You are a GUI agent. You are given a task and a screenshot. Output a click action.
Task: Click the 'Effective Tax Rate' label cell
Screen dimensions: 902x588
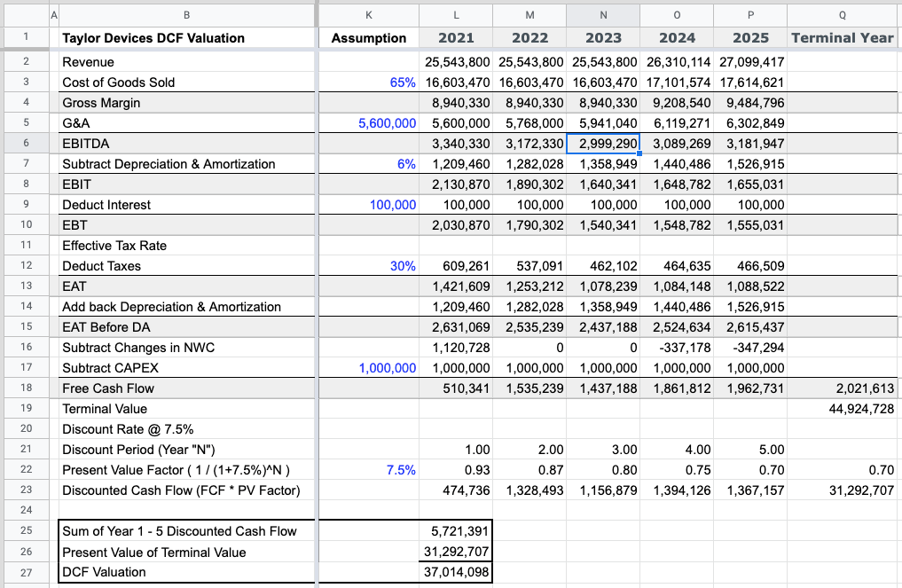[x=187, y=246]
